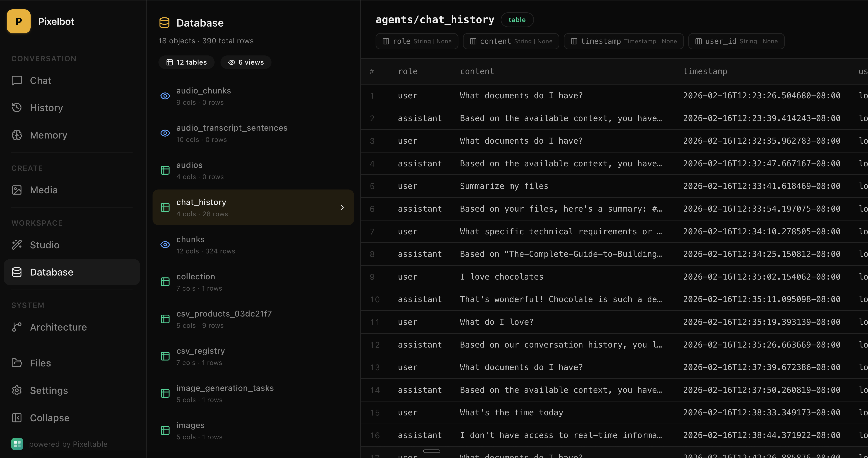The height and width of the screenshot is (458, 868).
Task: Filter list by 6 views tab
Action: (246, 62)
